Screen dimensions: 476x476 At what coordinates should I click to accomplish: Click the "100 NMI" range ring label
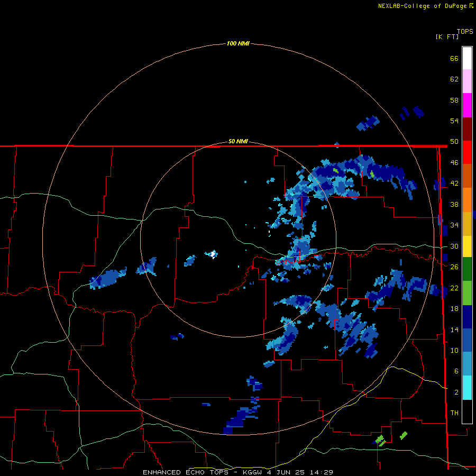238,44
